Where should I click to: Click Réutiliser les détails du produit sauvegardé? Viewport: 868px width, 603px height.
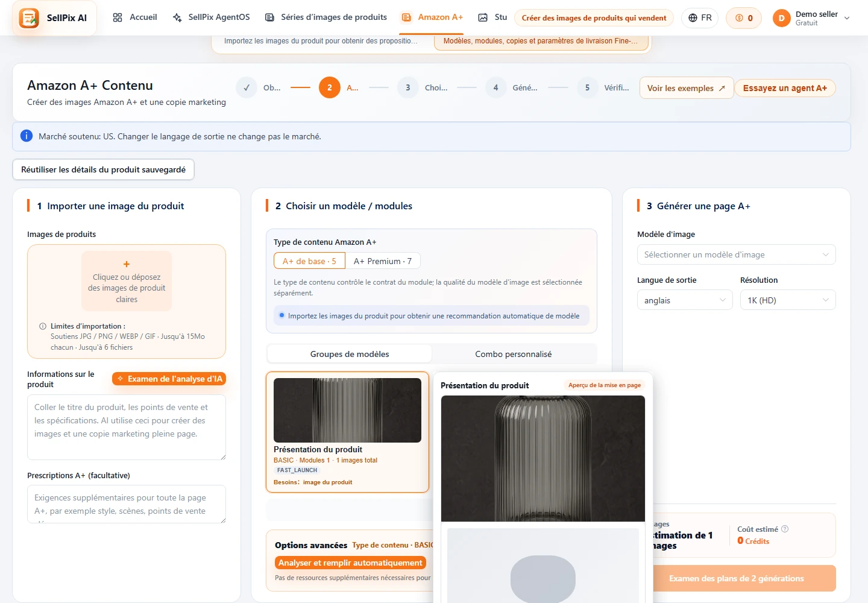pos(103,169)
